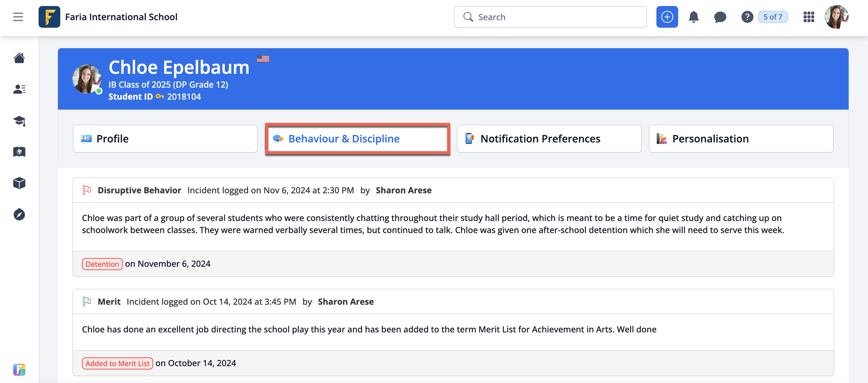Open the people list sidebar icon

coord(19,89)
